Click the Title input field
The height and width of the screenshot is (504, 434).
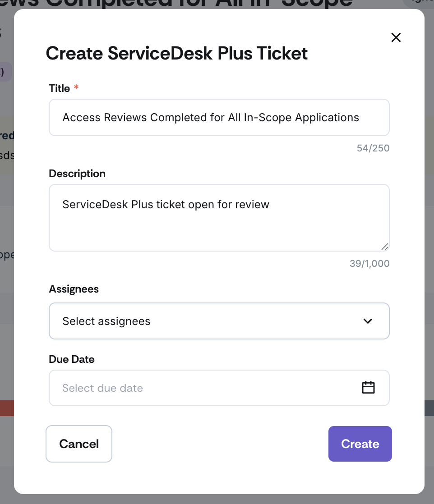point(219,117)
